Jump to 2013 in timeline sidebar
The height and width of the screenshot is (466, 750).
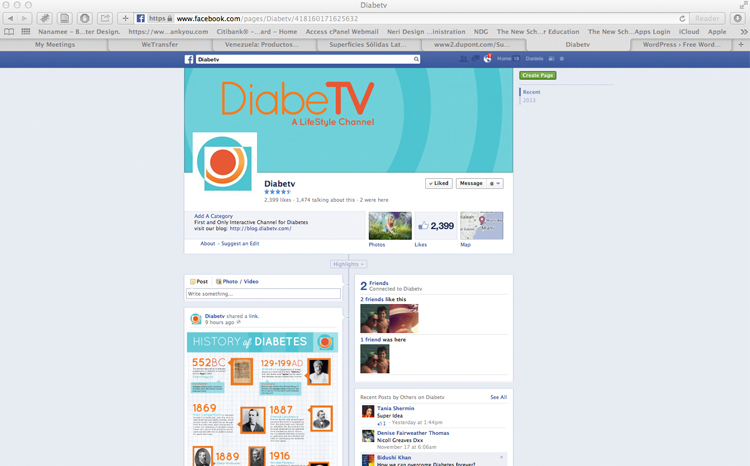point(529,100)
